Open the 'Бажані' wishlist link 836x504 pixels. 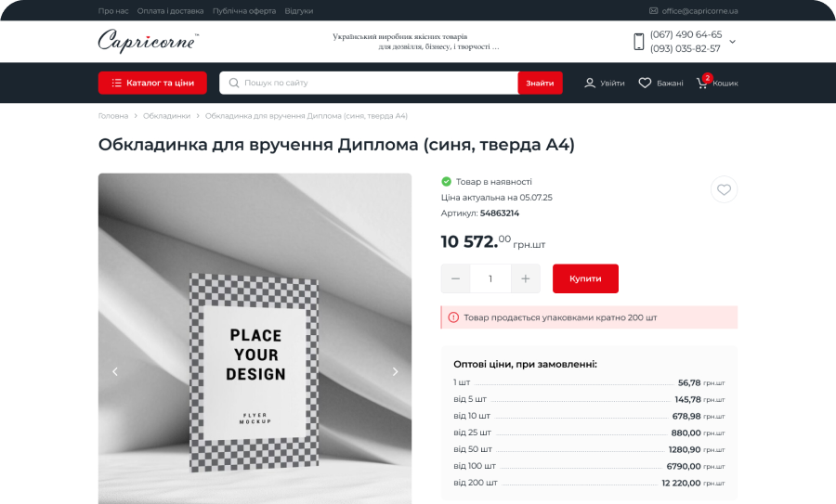coord(670,84)
